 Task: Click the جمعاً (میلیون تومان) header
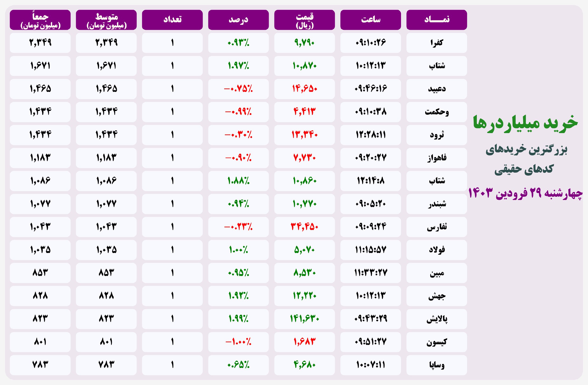pos(40,20)
